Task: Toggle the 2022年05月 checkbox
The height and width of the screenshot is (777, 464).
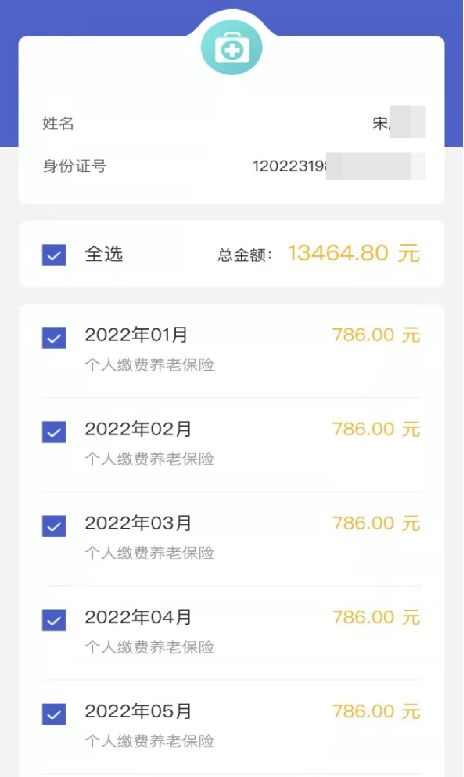Action: click(54, 714)
